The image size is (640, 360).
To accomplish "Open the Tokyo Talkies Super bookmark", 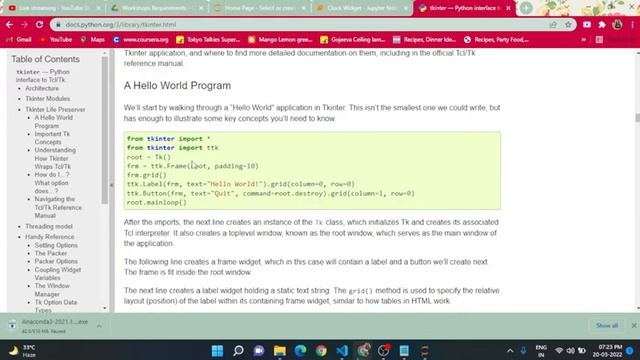I will pyautogui.click(x=208, y=40).
